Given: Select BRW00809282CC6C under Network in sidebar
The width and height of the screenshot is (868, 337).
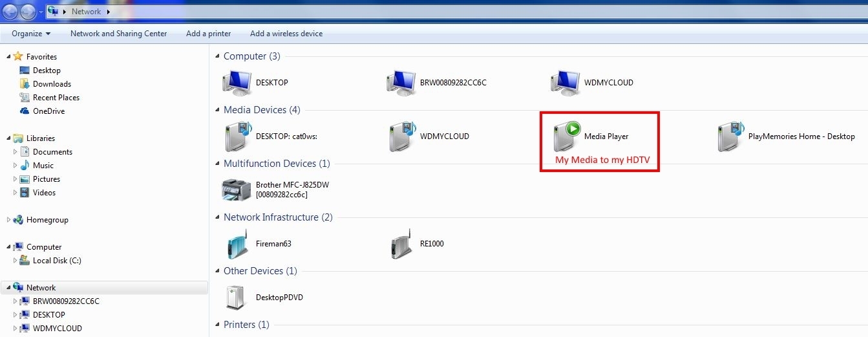Looking at the screenshot, I should tap(66, 301).
